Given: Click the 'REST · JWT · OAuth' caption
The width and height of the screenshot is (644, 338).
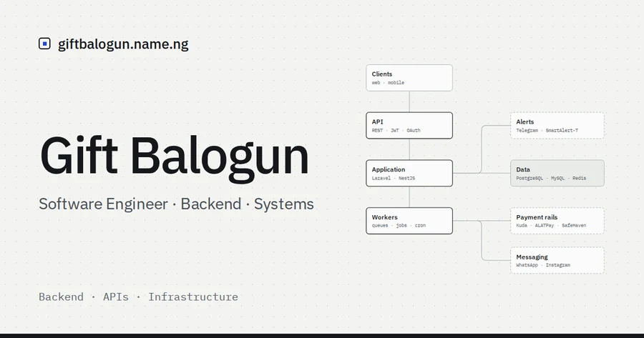Looking at the screenshot, I should pyautogui.click(x=396, y=131).
